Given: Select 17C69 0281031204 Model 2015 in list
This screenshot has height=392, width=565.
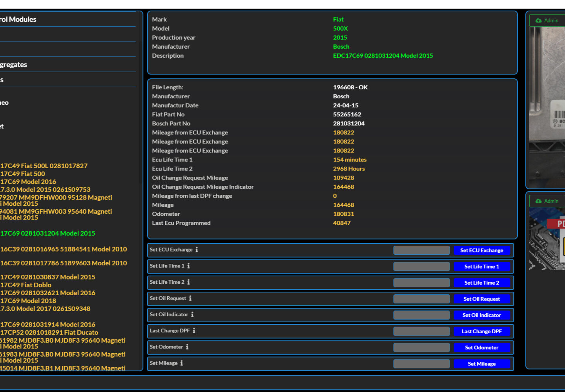Looking at the screenshot, I should click(x=48, y=234).
